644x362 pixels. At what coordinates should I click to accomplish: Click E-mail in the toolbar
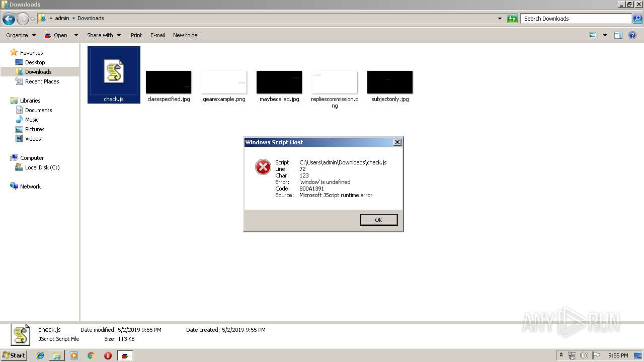(x=157, y=35)
